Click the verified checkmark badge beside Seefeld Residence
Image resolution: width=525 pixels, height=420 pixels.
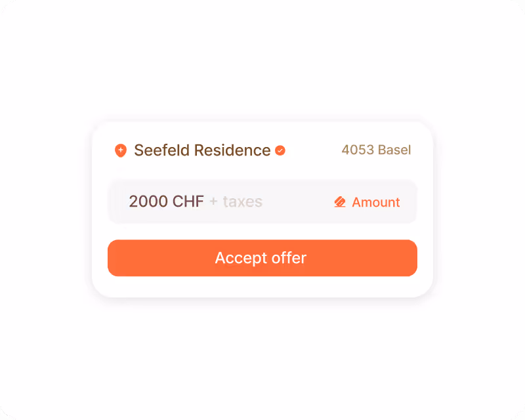pyautogui.click(x=282, y=150)
